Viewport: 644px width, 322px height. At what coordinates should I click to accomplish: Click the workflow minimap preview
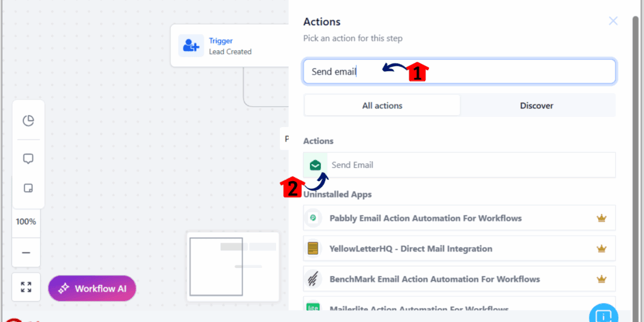233,267
